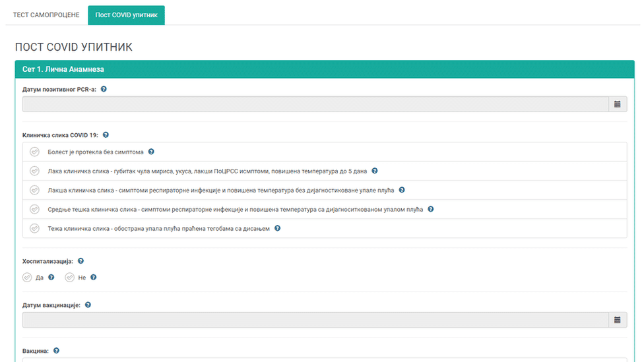Click help icon next to Хоспитализација label
644x362 pixels.
80,261
